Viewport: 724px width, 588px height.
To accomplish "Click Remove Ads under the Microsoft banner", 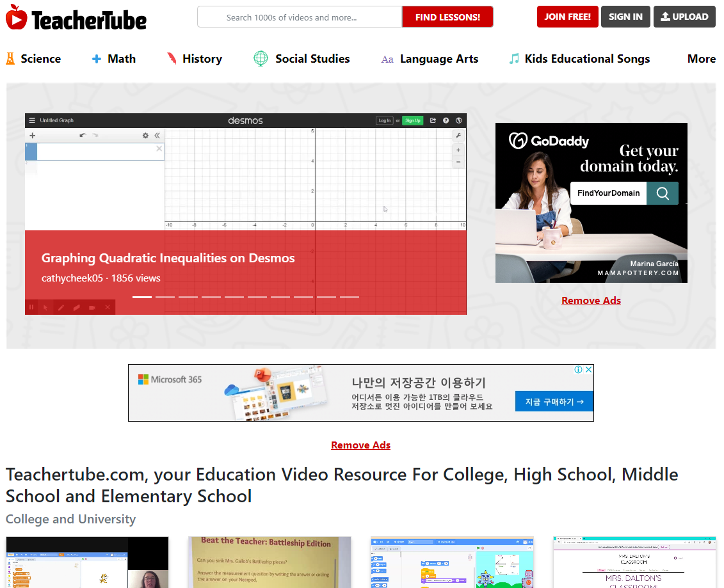I will click(360, 445).
